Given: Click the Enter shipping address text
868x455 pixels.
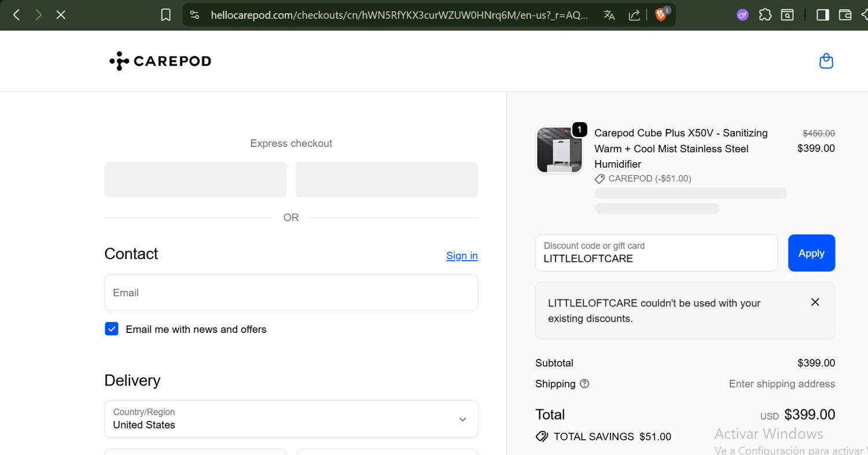Looking at the screenshot, I should 782,384.
